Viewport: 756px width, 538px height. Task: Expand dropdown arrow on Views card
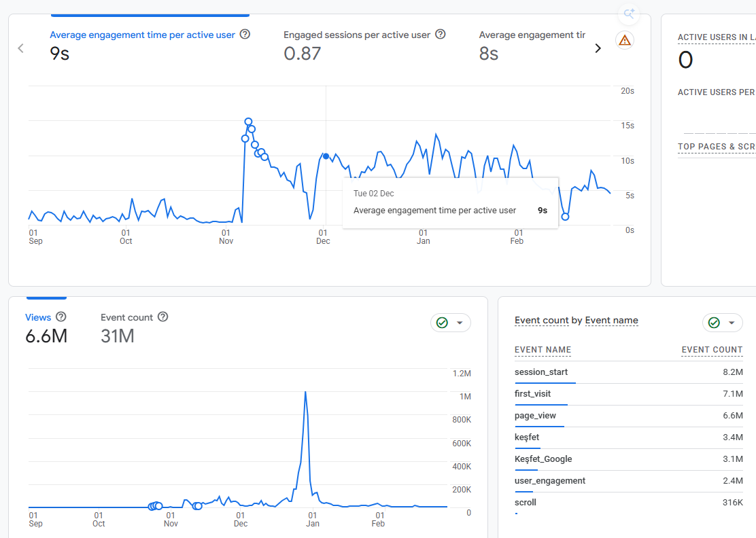pos(460,323)
